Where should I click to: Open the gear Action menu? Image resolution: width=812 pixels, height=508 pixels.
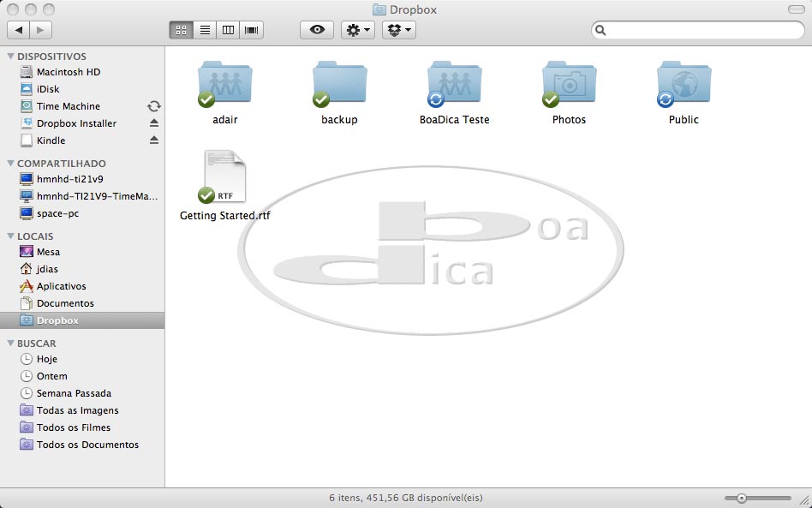tap(358, 30)
